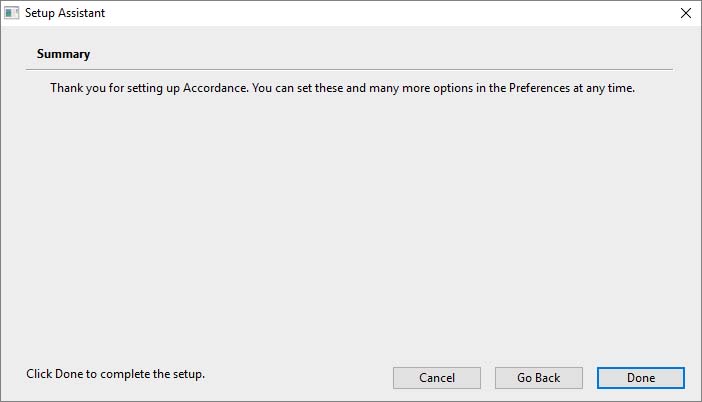This screenshot has height=402, width=702.
Task: Click the word 'Done' in the bottom-left hint
Action: 69,374
